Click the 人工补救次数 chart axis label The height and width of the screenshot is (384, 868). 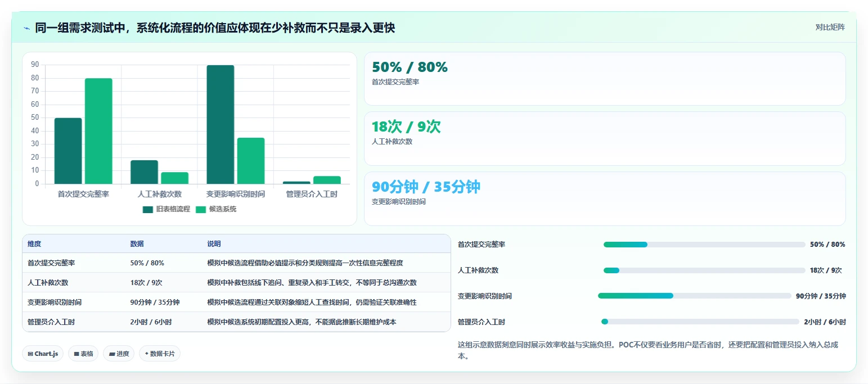pyautogui.click(x=159, y=194)
